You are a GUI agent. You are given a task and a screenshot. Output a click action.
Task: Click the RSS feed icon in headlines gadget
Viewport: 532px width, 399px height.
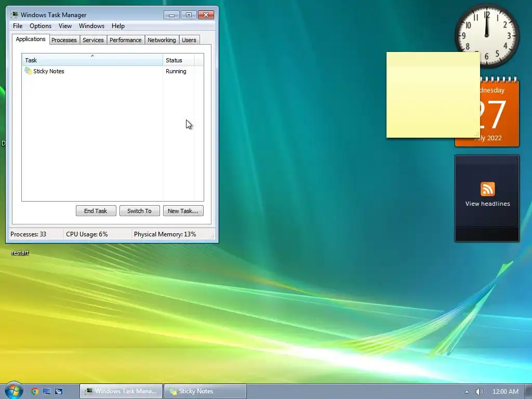point(487,189)
